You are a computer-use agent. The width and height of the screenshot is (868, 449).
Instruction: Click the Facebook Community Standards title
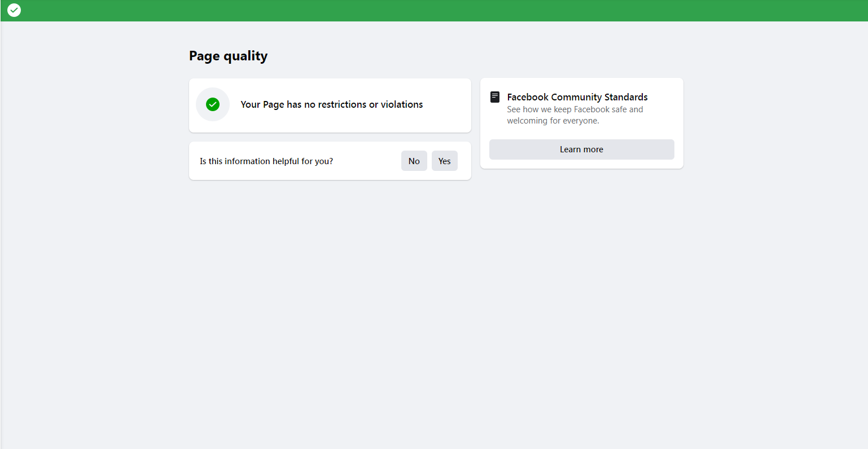tap(577, 97)
